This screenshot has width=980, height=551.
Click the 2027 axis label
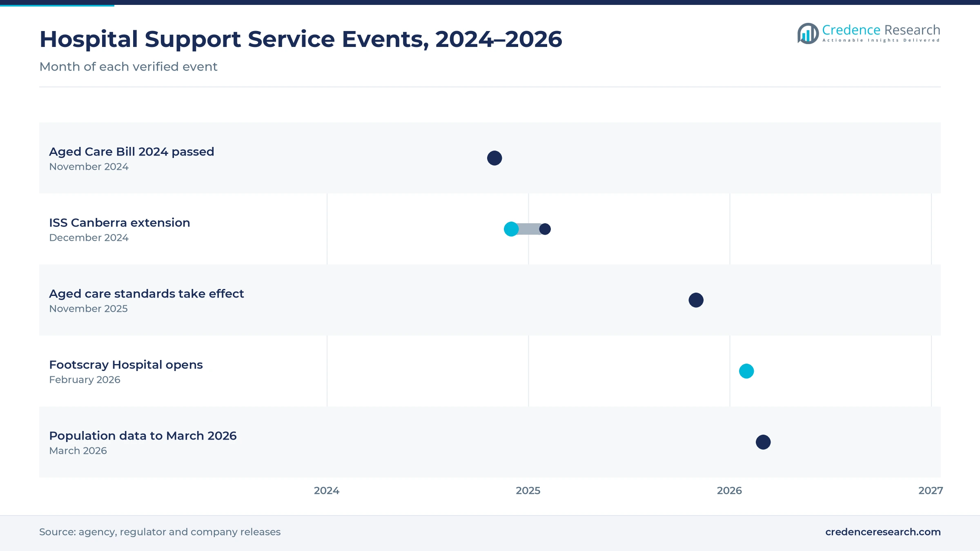pyautogui.click(x=931, y=491)
